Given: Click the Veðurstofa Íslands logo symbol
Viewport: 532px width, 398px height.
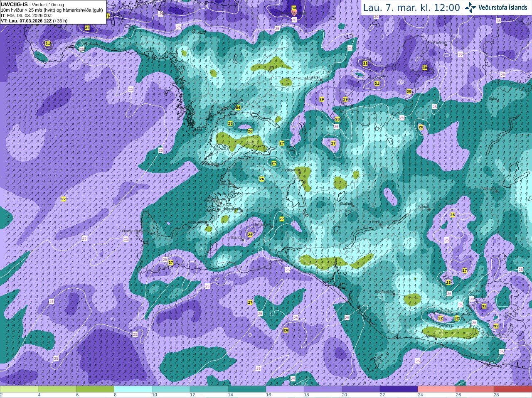Looking at the screenshot, I should [471, 7].
